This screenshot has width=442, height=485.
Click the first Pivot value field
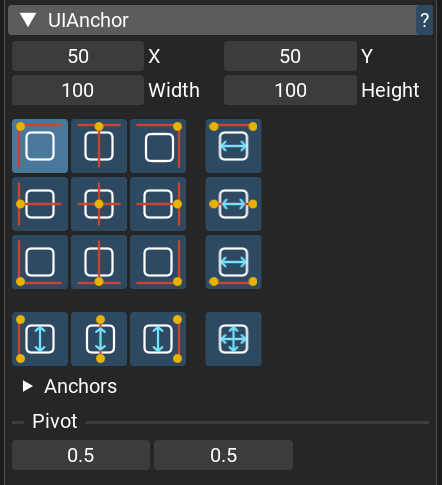coord(81,455)
